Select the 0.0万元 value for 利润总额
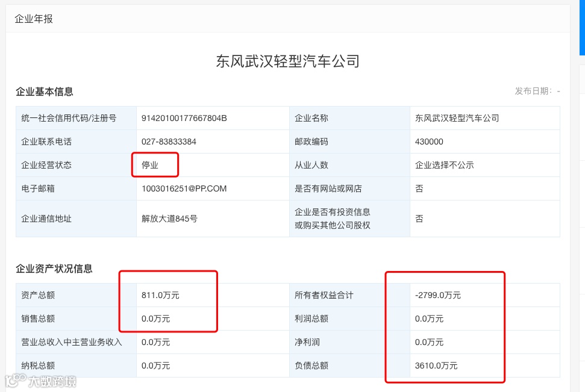The image size is (585, 392). point(430,319)
